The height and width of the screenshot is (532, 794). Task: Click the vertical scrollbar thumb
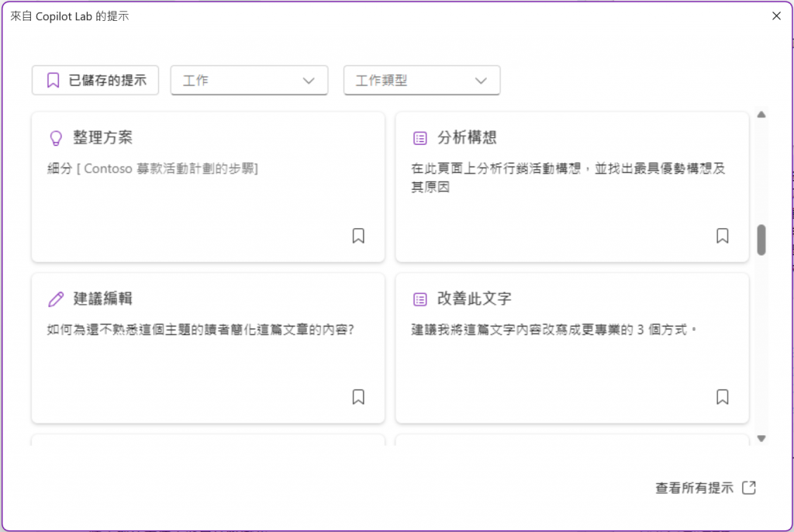tap(761, 240)
